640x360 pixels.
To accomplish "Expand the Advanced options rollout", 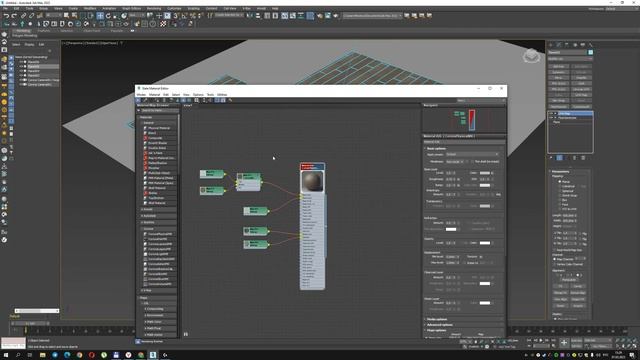I will pos(439,324).
